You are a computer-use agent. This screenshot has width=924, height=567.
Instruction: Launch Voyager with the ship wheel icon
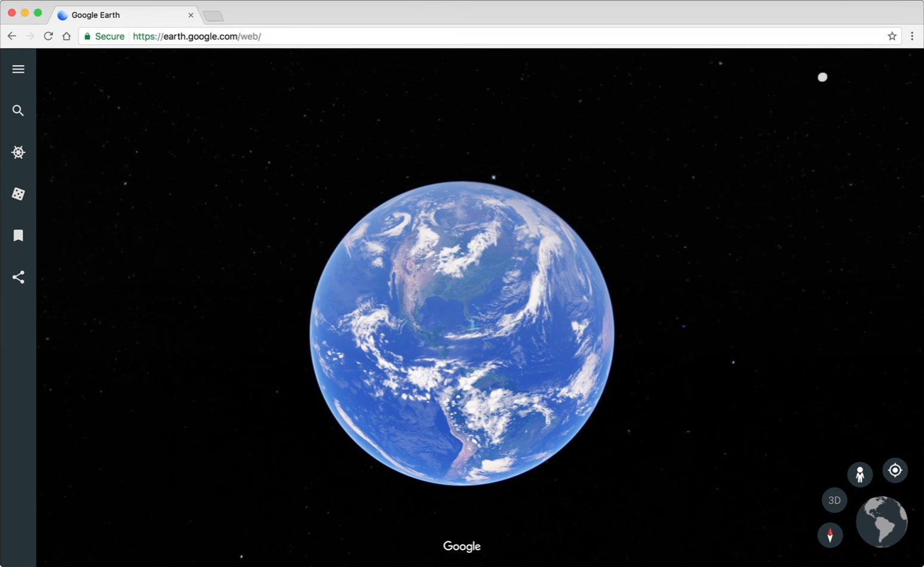18,152
